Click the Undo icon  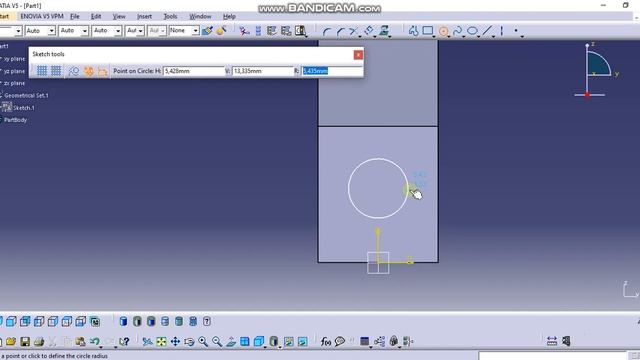[95, 341]
